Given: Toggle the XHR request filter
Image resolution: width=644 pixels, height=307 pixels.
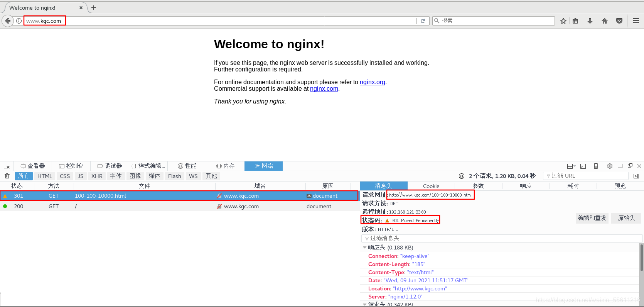Looking at the screenshot, I should pos(97,176).
